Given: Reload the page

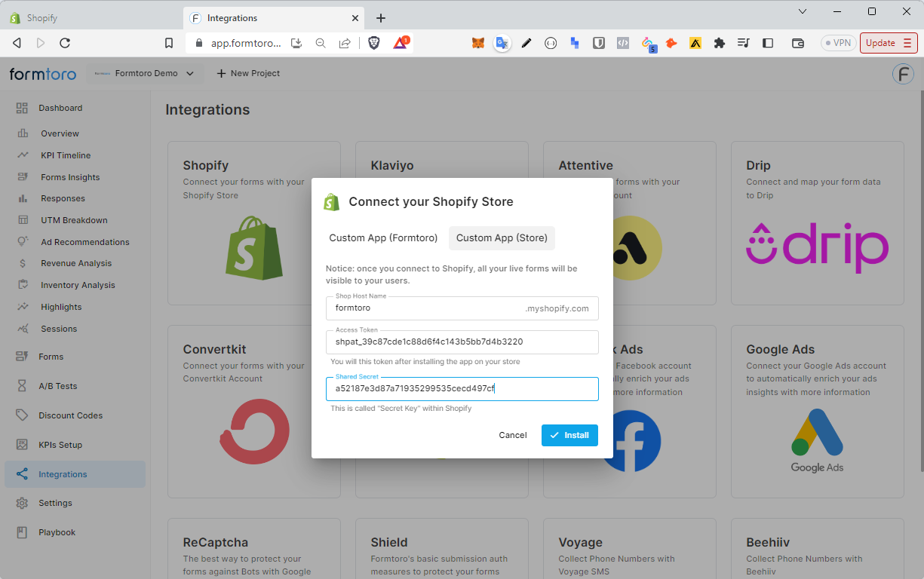Looking at the screenshot, I should [x=65, y=43].
